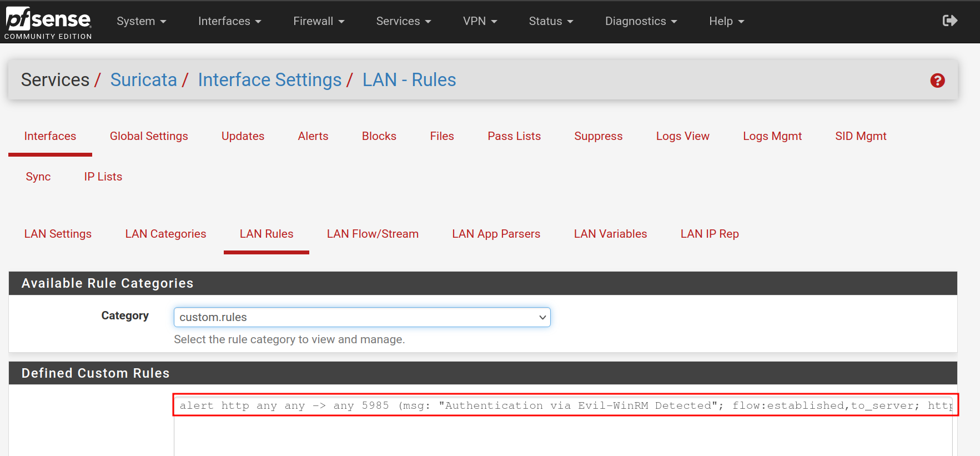Image resolution: width=980 pixels, height=456 pixels.
Task: Go to the Suppress tab
Action: [599, 136]
